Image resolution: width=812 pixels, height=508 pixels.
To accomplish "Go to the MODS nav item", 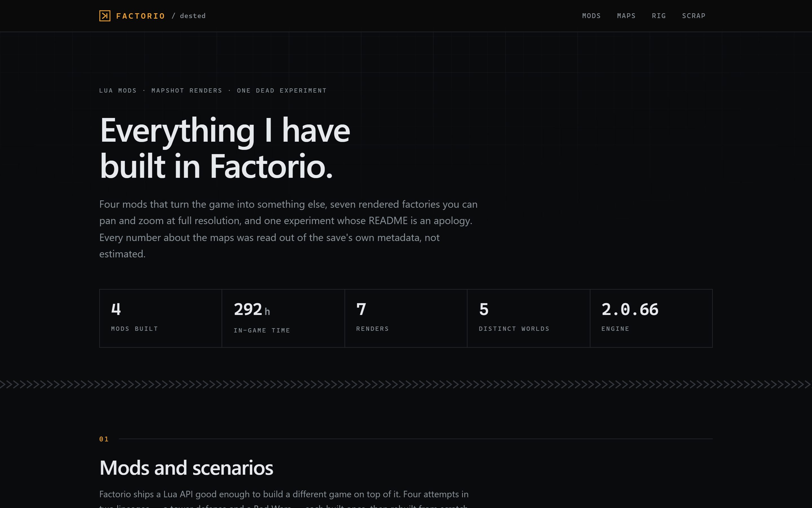I will [591, 16].
